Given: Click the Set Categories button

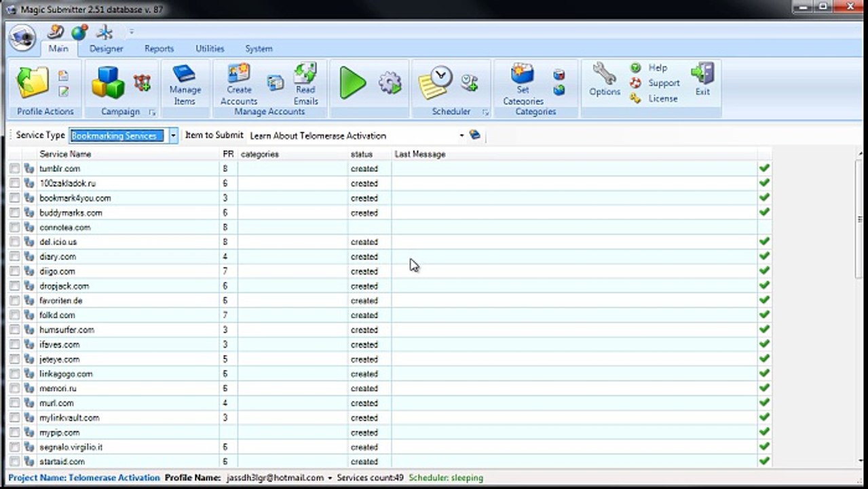Looking at the screenshot, I should point(523,84).
